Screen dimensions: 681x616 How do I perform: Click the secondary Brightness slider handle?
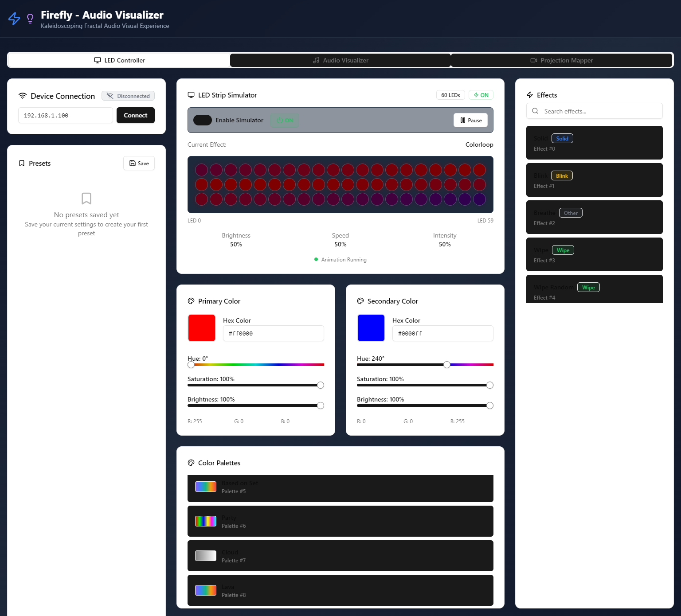(x=490, y=405)
